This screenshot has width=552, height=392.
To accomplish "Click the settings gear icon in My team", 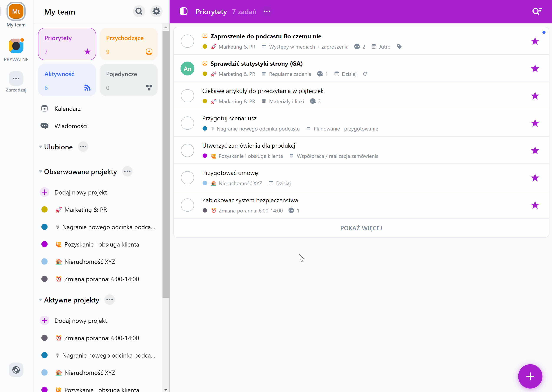I will 156,11.
